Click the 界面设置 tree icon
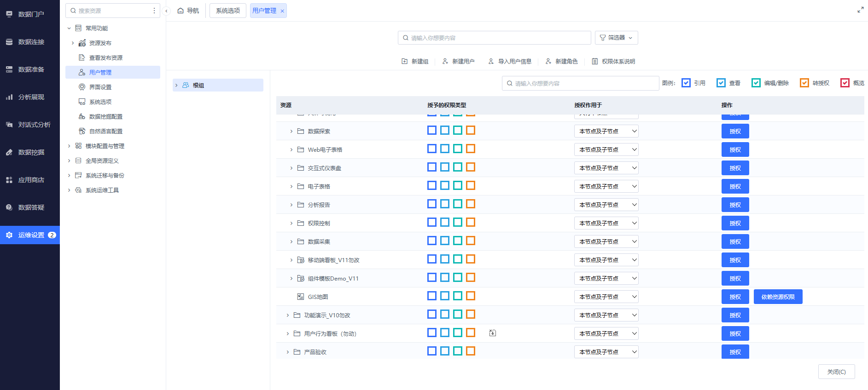Image resolution: width=868 pixels, height=390 pixels. (82, 87)
